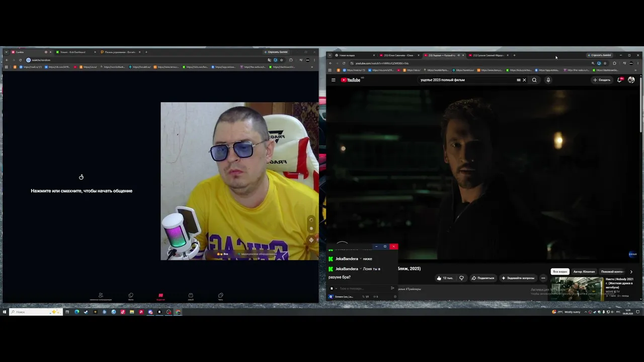644x362 pixels.
Task: Click the Создать button on YouTube
Action: (x=602, y=80)
